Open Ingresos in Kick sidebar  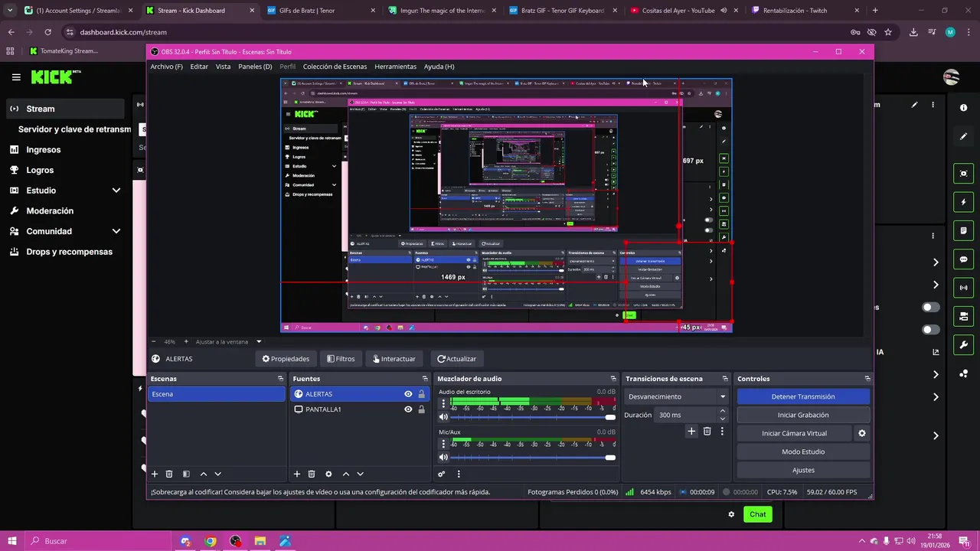(x=43, y=150)
